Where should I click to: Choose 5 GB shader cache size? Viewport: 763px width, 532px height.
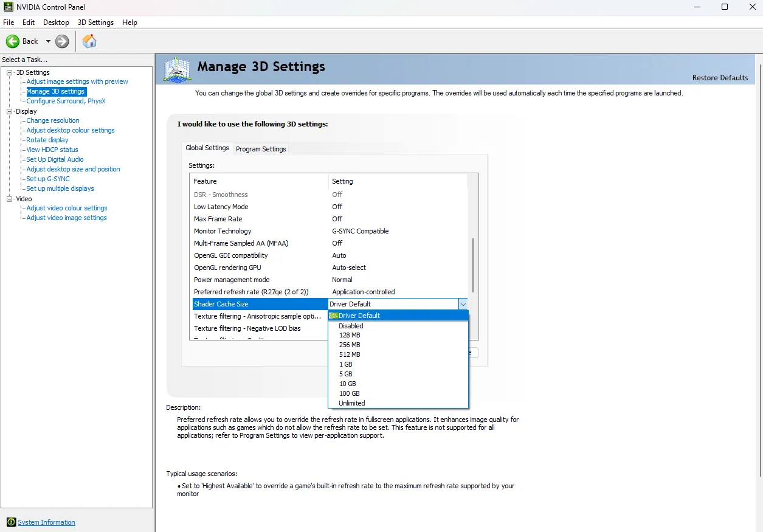[398, 374]
